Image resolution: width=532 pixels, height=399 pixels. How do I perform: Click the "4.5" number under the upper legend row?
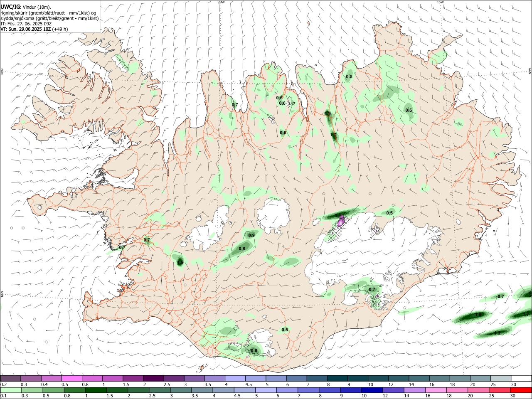249,384
